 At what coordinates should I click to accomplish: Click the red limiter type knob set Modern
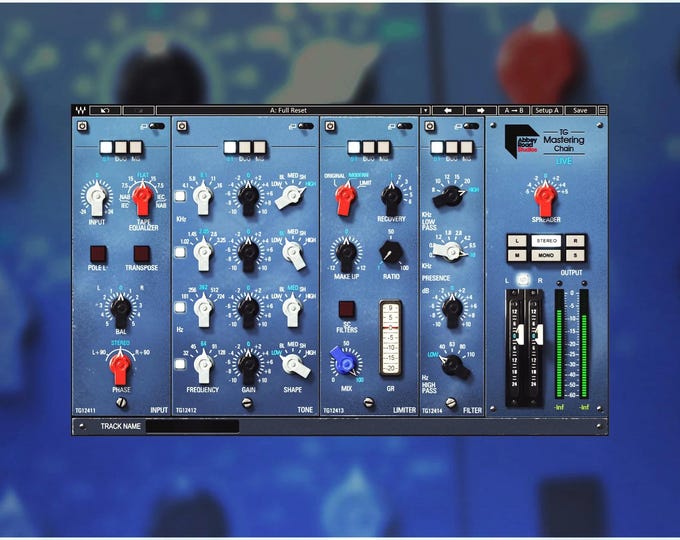pyautogui.click(x=346, y=199)
